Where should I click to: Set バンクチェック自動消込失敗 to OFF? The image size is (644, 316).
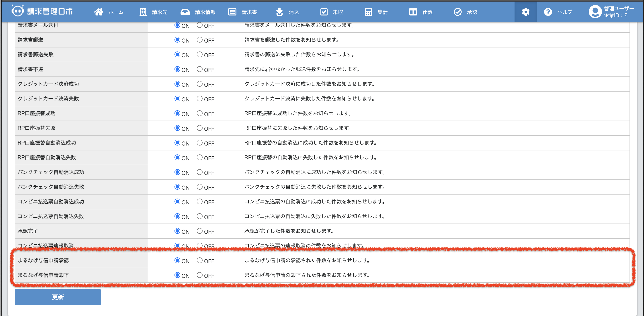click(199, 187)
